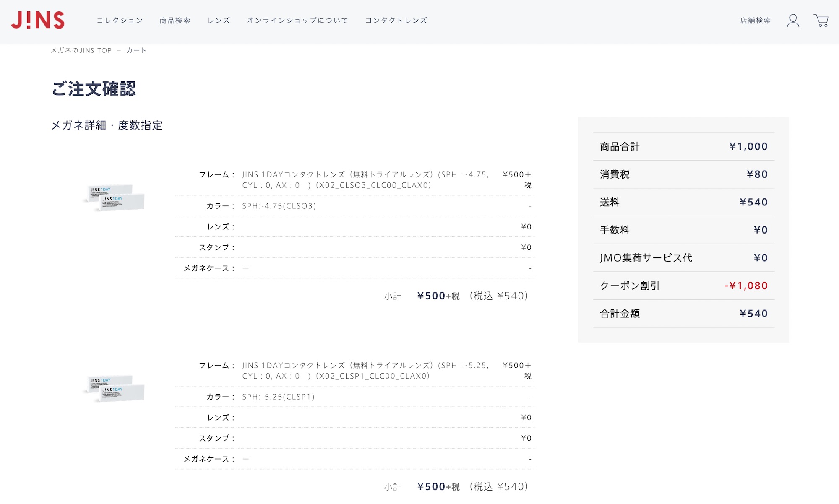The width and height of the screenshot is (839, 504).
Task: Click the 店舗検索 link
Action: click(x=755, y=20)
